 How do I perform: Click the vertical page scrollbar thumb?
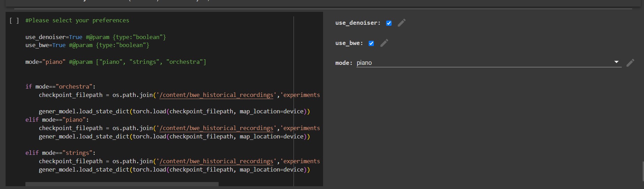click(x=643, y=171)
